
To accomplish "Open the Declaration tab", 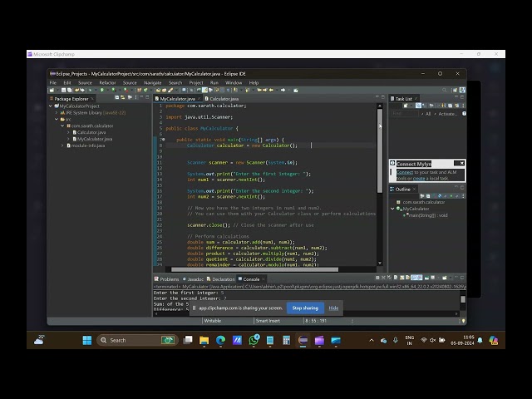I will [221, 279].
